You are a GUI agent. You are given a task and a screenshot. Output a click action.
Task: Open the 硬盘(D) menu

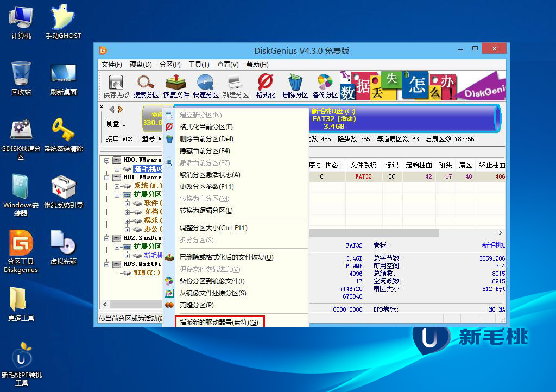141,65
